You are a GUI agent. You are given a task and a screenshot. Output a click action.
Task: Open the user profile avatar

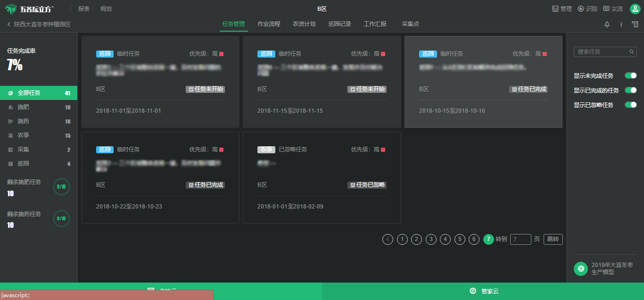(x=635, y=9)
